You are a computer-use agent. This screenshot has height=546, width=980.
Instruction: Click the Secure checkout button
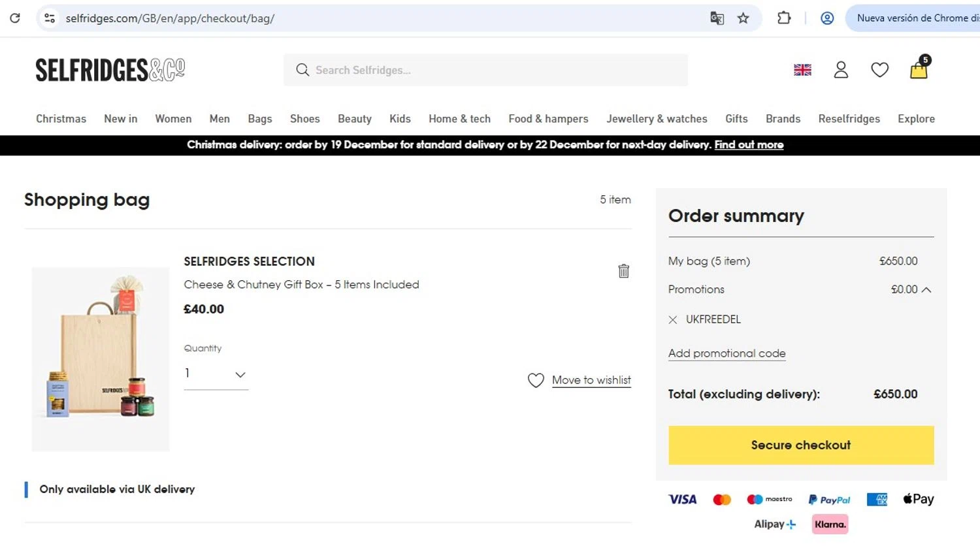pyautogui.click(x=801, y=445)
